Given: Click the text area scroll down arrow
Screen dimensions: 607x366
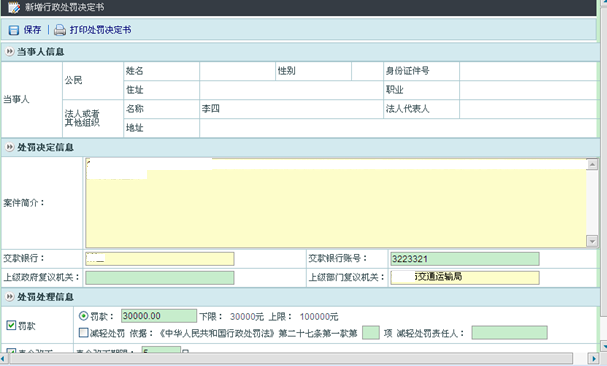Looking at the screenshot, I should coord(592,241).
